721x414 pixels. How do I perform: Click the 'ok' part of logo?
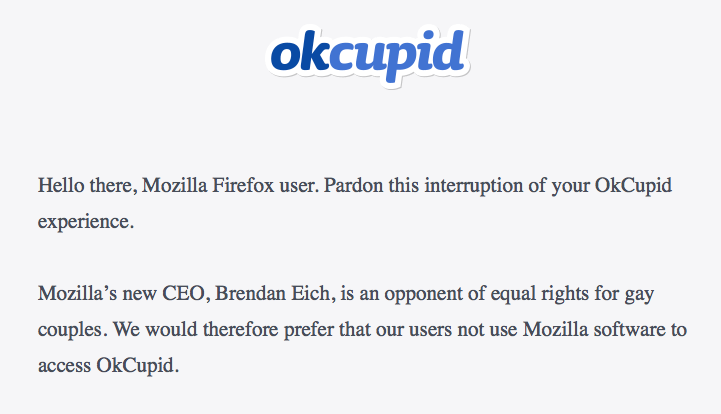pyautogui.click(x=300, y=52)
